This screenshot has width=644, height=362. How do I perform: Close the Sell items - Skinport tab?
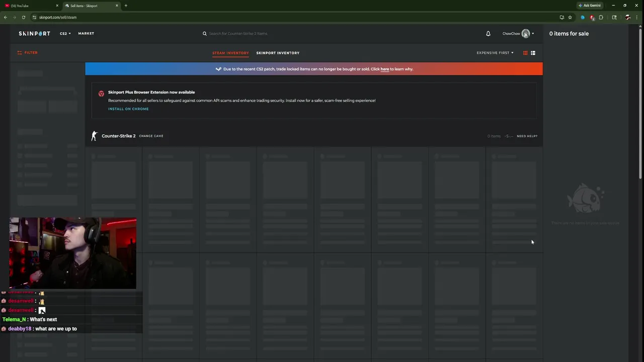click(x=117, y=6)
